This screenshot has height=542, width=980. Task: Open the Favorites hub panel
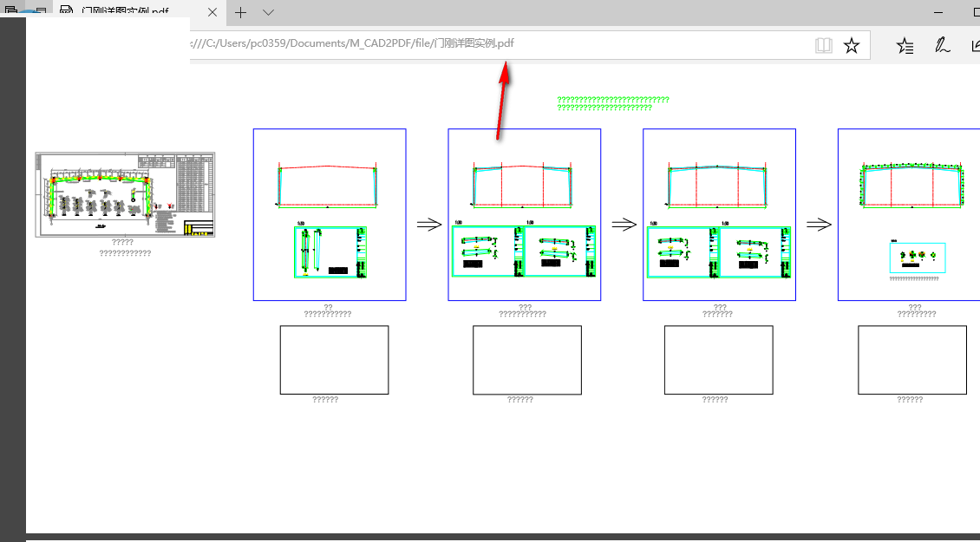(904, 45)
